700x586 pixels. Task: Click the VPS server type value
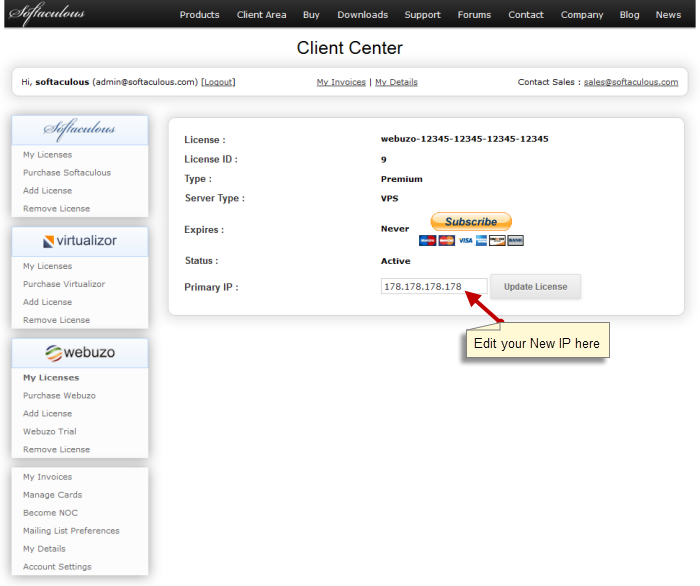(389, 198)
